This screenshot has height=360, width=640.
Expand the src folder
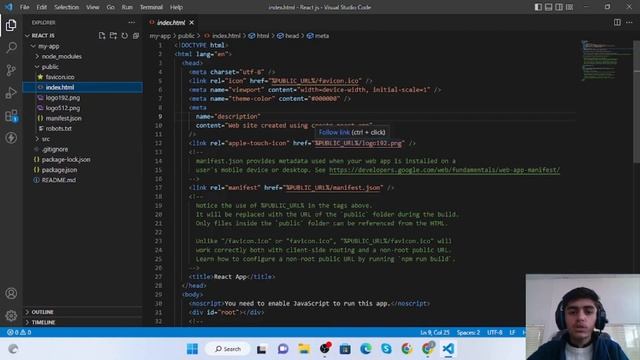[x=45, y=139]
